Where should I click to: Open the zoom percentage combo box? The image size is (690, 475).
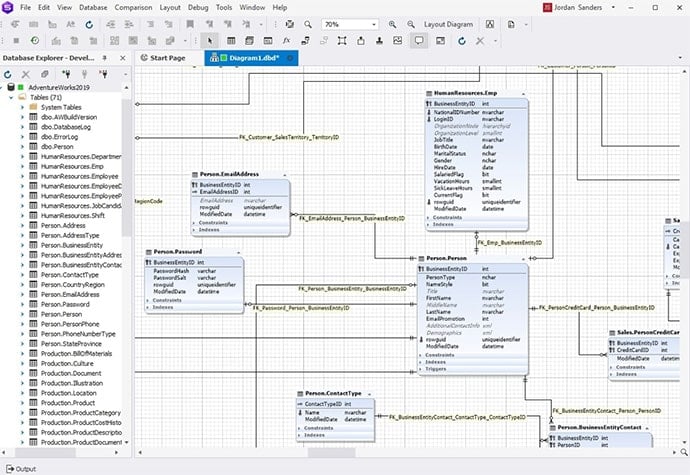350,24
